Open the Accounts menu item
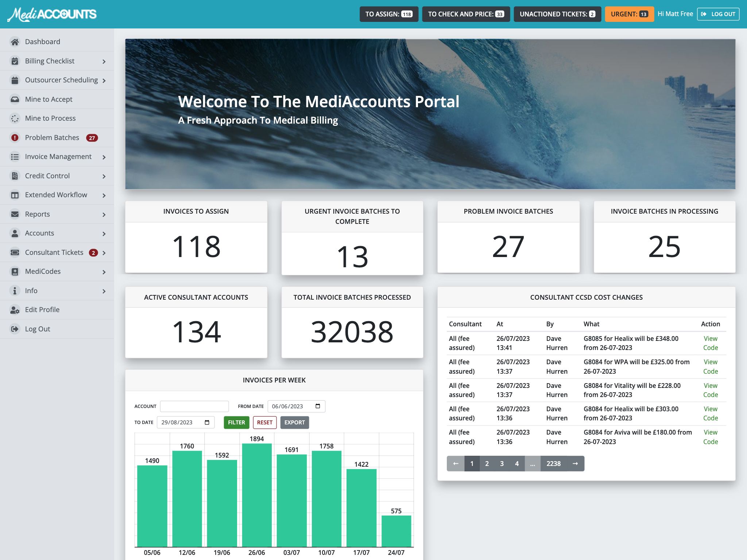747x560 pixels. [39, 233]
